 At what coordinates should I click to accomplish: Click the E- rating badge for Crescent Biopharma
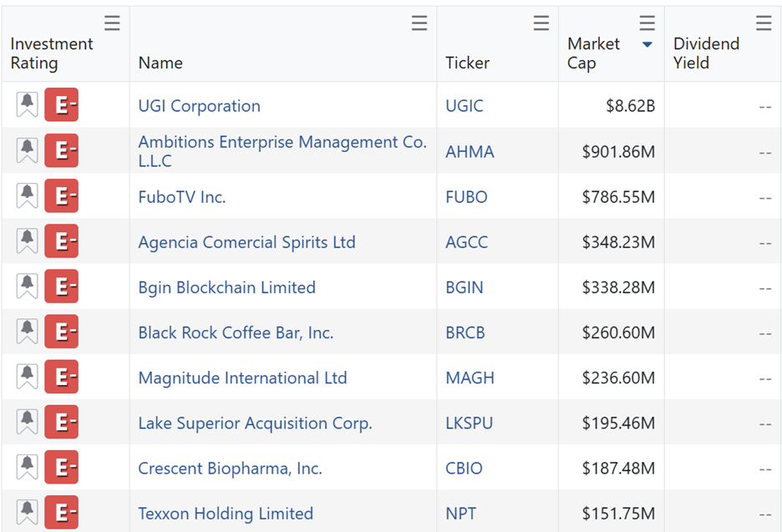tap(61, 468)
